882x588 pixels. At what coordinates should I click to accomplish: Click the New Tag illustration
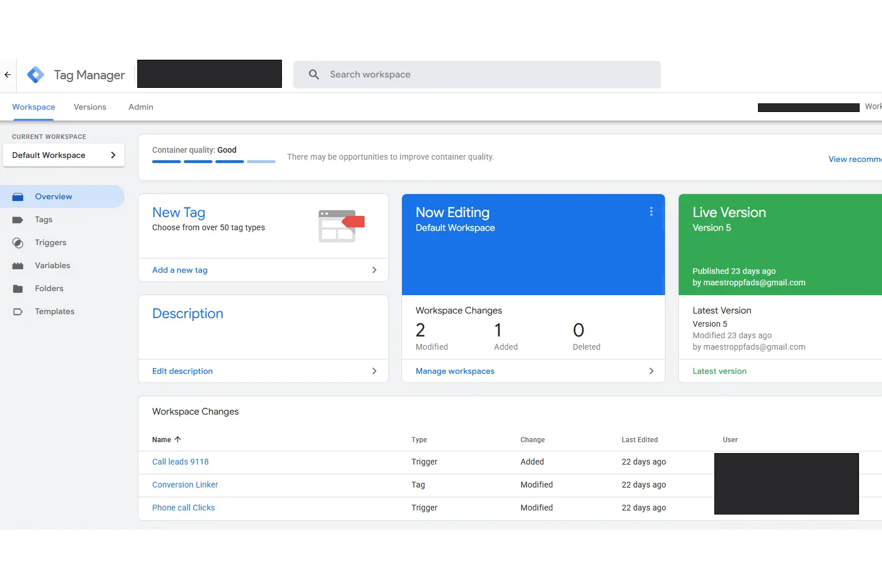tap(342, 226)
